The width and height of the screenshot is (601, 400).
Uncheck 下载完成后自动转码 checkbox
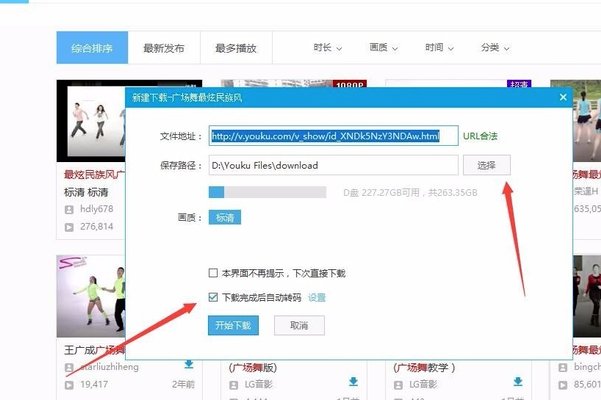pyautogui.click(x=213, y=297)
